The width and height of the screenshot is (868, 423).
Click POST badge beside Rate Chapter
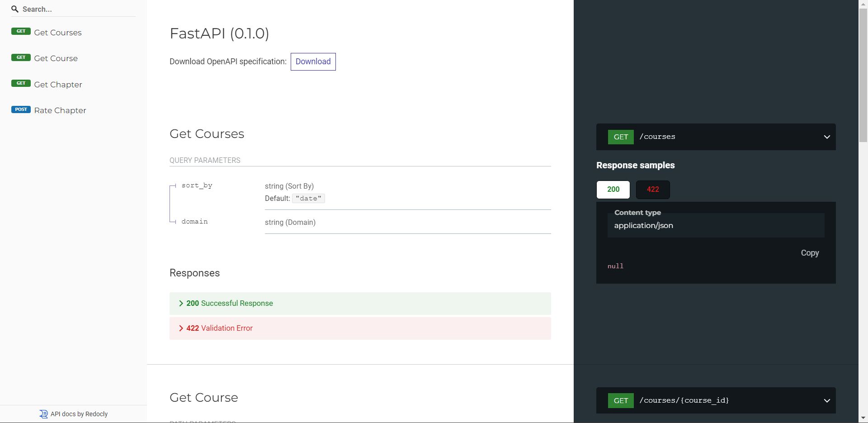(21, 109)
